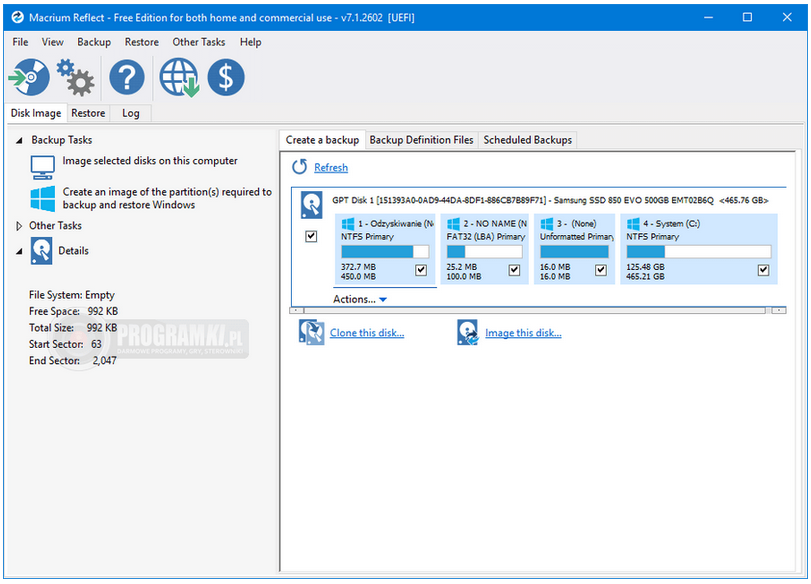Viewport: 811px width, 584px height.
Task: Click Windows flag icon on partition 3
Action: tap(547, 223)
